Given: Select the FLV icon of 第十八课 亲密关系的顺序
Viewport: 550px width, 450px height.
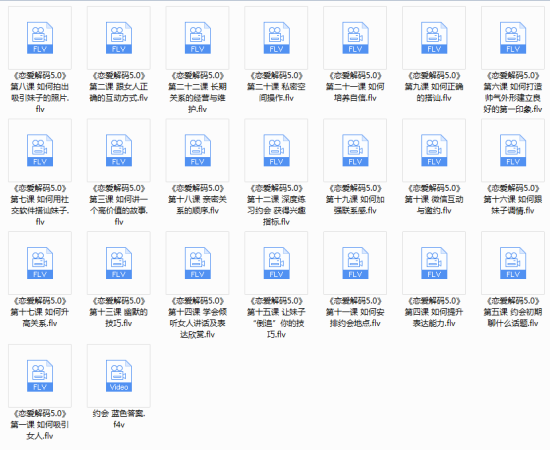Looking at the screenshot, I should pyautogui.click(x=198, y=150).
